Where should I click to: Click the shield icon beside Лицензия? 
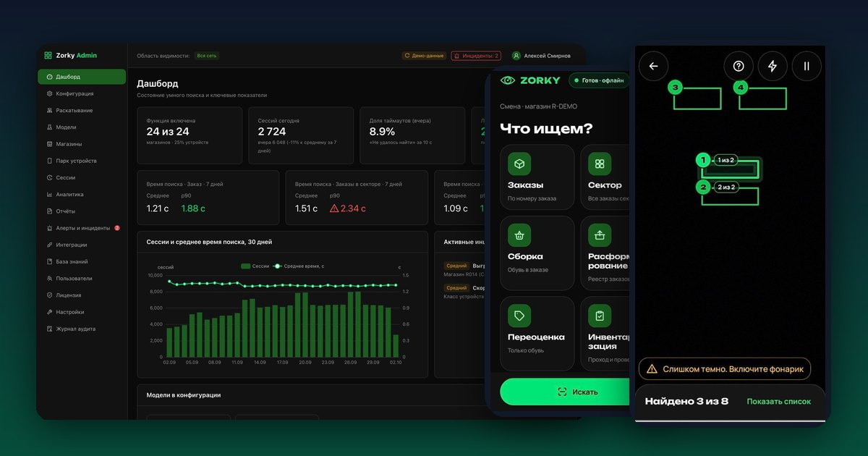[49, 295]
